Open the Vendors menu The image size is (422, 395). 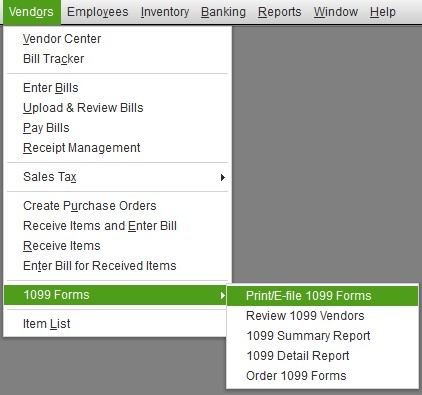pos(31,12)
